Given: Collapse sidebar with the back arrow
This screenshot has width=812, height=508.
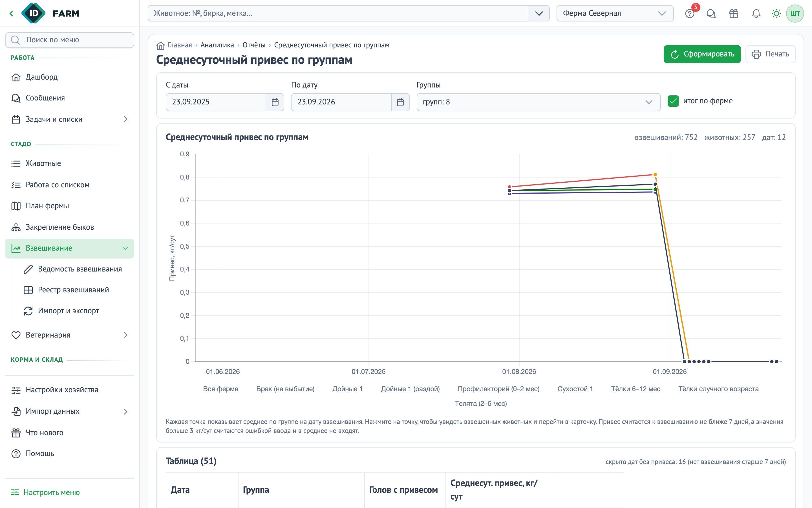Looking at the screenshot, I should pos(12,14).
